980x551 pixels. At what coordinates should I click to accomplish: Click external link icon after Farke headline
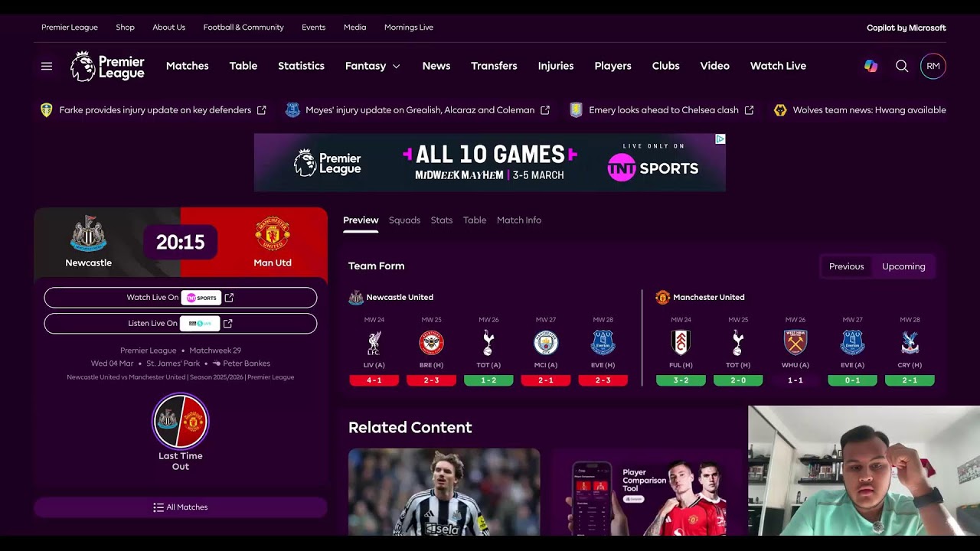[x=262, y=110]
